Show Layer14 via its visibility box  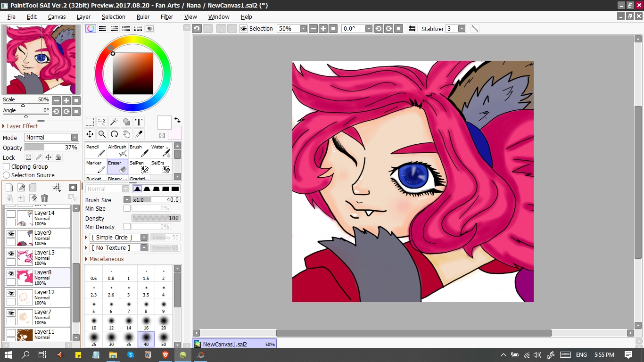click(x=11, y=214)
